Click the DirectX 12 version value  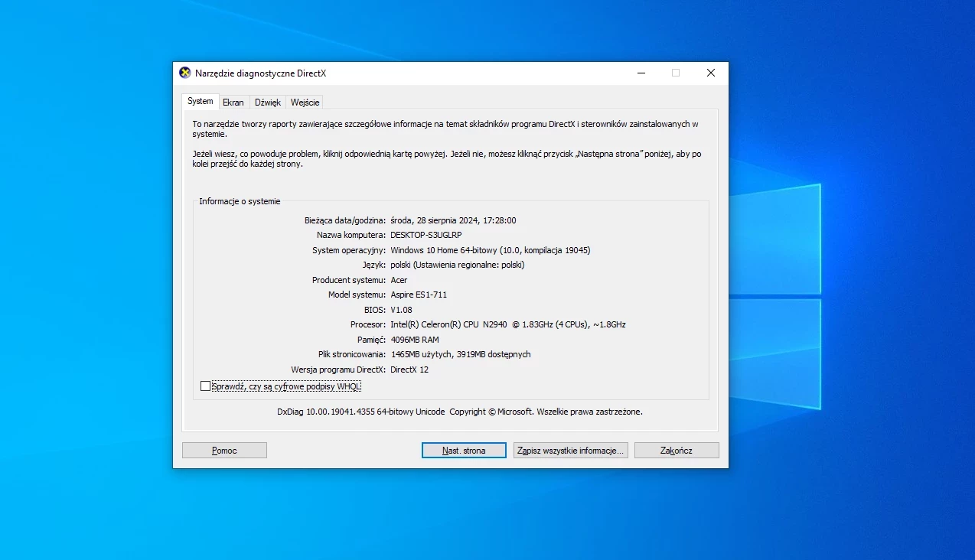pyautogui.click(x=409, y=370)
